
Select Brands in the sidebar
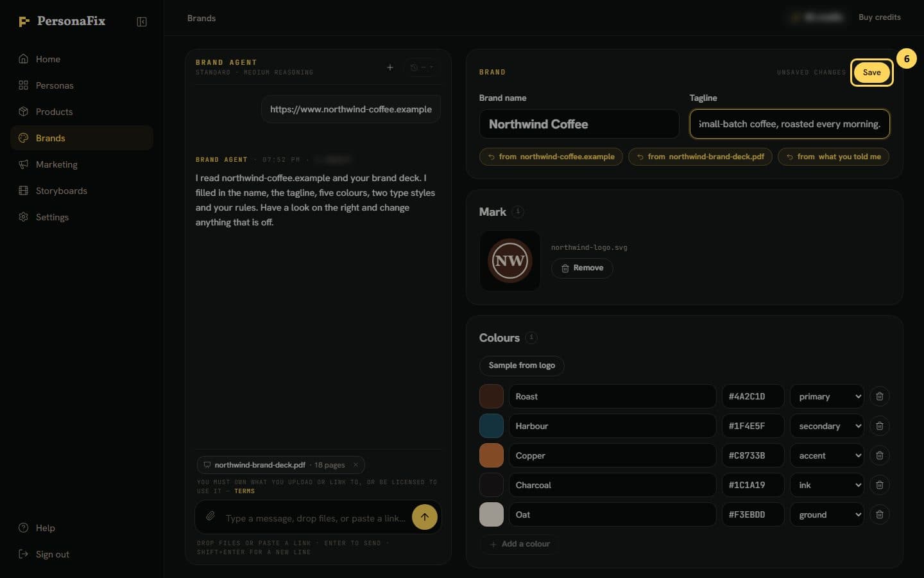(81, 138)
